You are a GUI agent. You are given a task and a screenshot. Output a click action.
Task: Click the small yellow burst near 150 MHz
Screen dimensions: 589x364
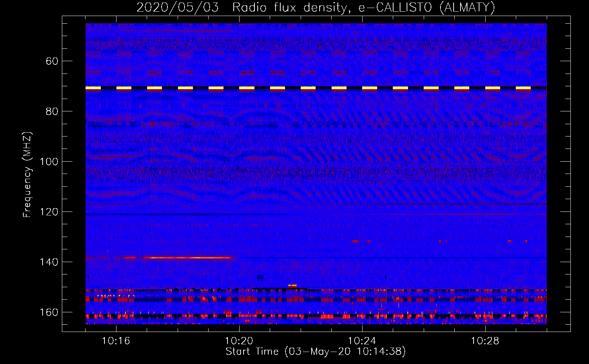(292, 286)
